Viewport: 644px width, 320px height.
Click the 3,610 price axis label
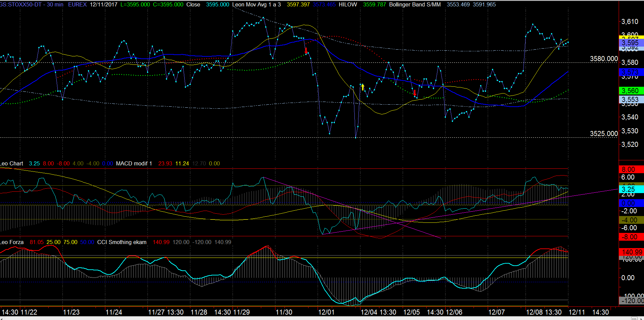[630, 22]
